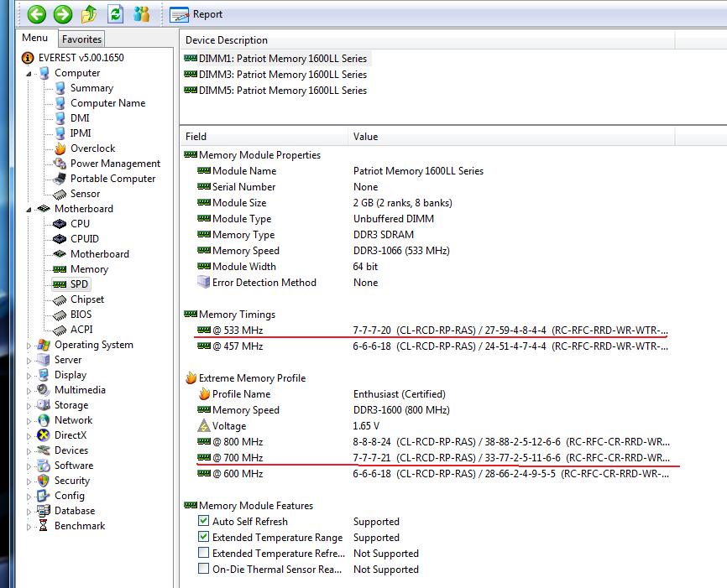Click the Refresh toolbar icon
The height and width of the screenshot is (588, 727).
click(x=115, y=14)
